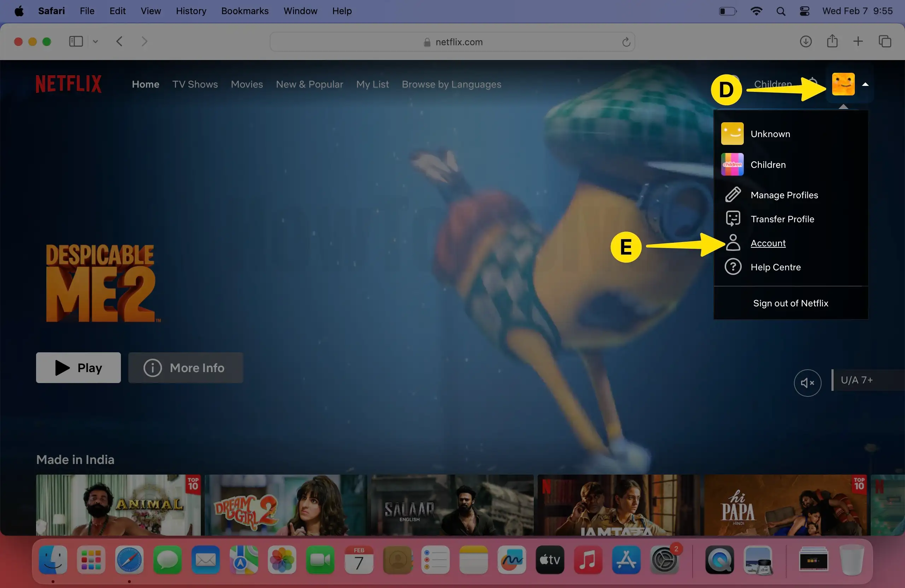Screen dimensions: 905x588
Task: Switch to the Unknown profile
Action: (x=770, y=134)
